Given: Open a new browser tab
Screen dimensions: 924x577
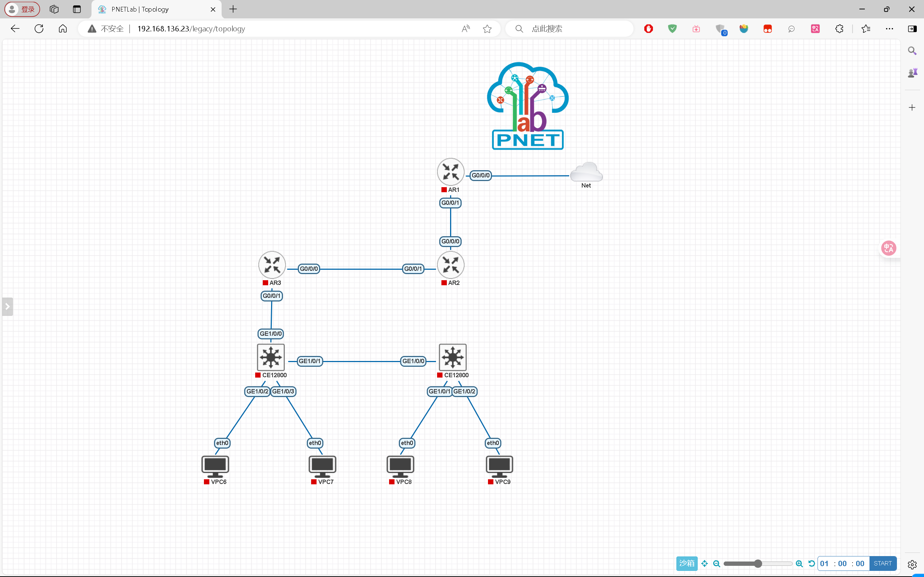Looking at the screenshot, I should tap(233, 9).
